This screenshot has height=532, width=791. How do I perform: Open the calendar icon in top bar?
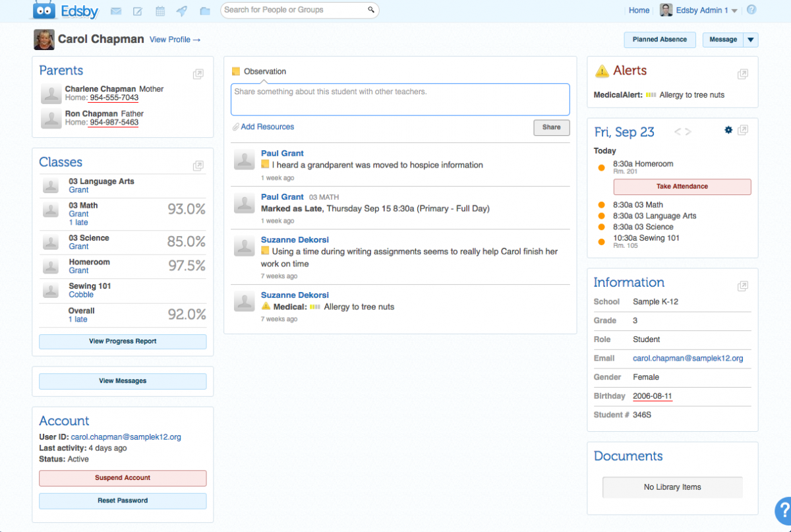click(x=160, y=11)
